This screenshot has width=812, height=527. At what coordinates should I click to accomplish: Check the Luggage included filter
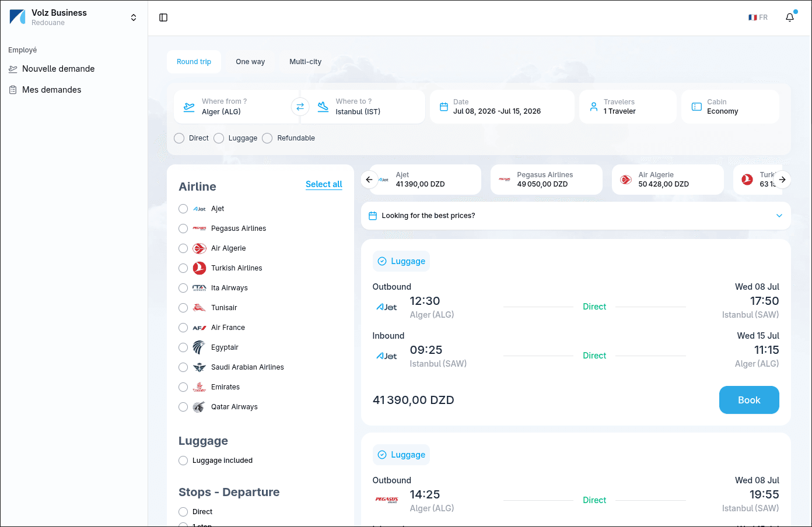[x=183, y=461]
